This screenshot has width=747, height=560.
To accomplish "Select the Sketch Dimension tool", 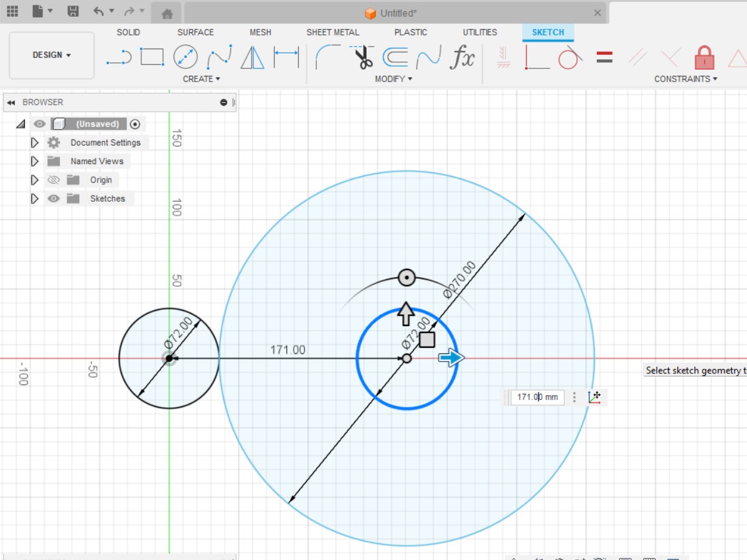I will (287, 56).
